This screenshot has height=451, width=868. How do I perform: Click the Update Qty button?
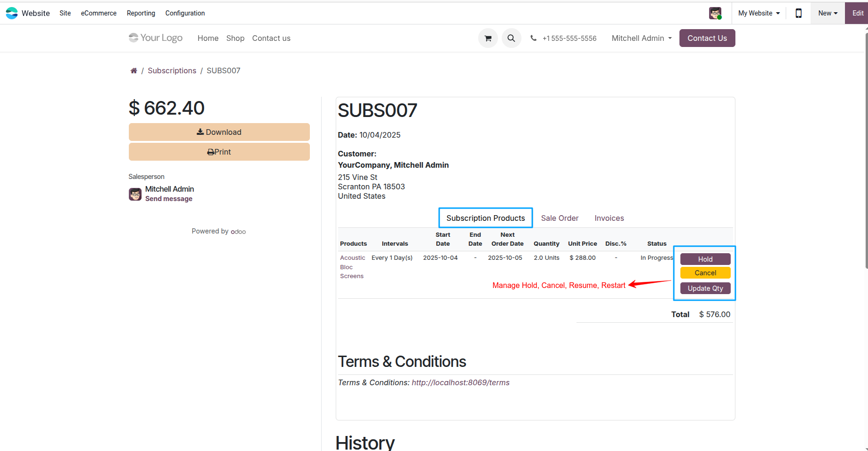[x=705, y=288]
